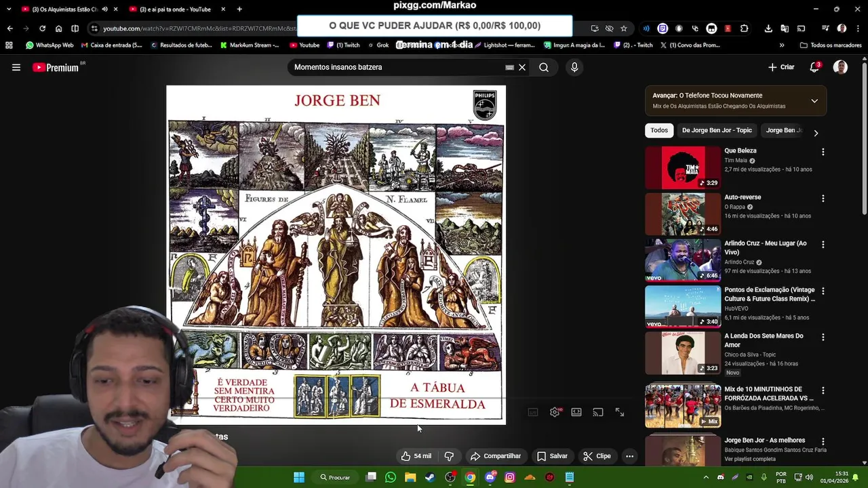The width and height of the screenshot is (868, 488).
Task: Open the Twitch extension icon in toolbar
Action: point(663,28)
